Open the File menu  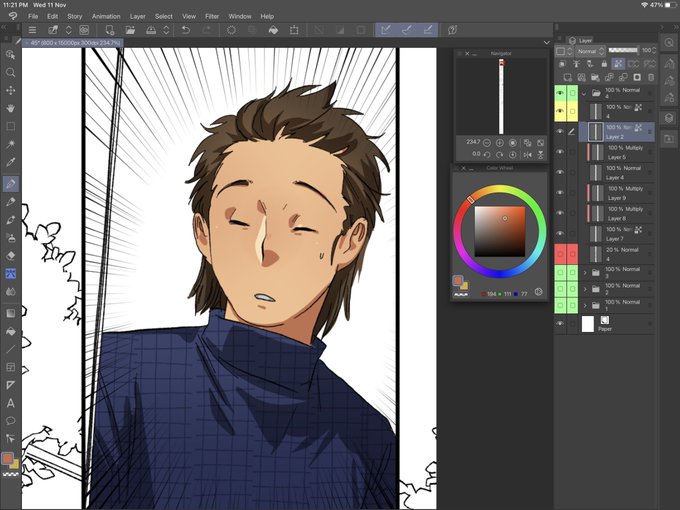coord(33,16)
